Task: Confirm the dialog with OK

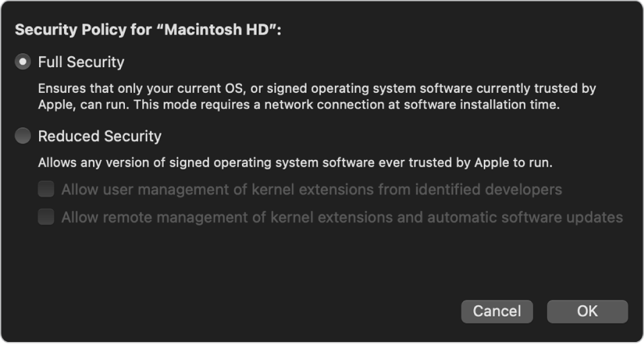Action: point(587,311)
